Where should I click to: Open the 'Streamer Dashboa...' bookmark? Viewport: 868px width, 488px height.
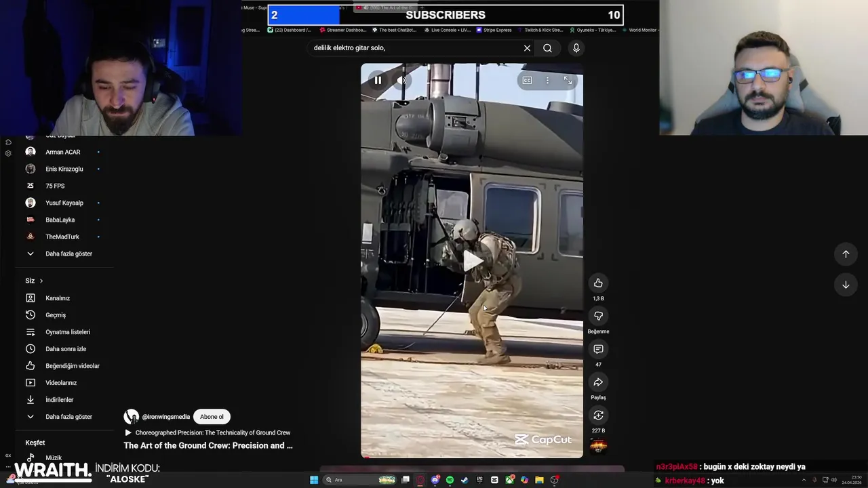pos(342,30)
